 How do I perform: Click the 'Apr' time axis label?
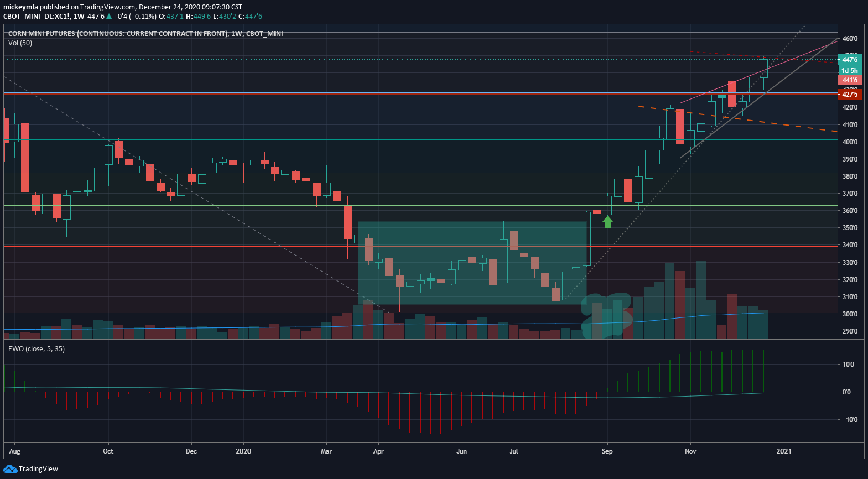[x=378, y=451]
